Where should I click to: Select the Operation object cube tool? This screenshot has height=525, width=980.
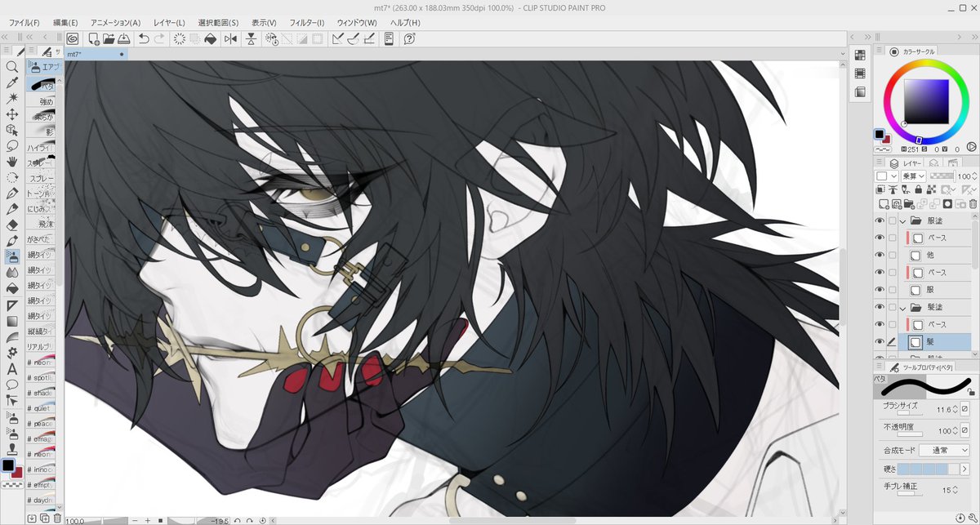(12, 130)
